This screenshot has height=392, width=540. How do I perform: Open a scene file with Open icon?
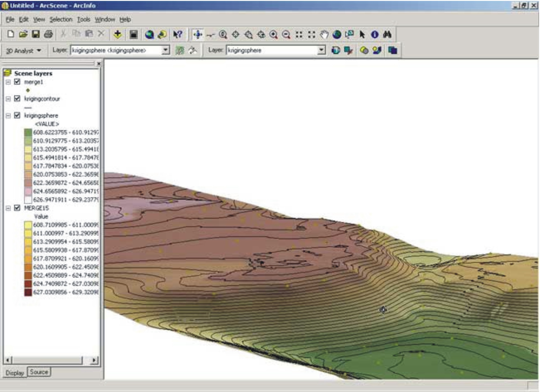tap(23, 34)
